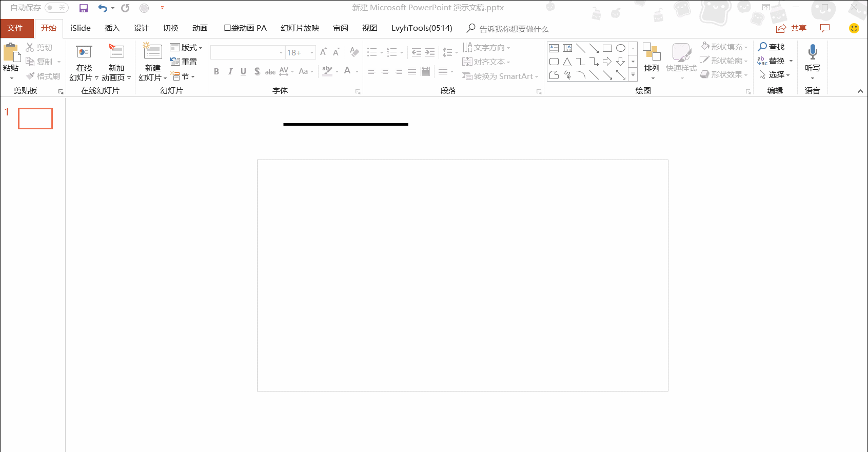Click the Find (查找) button
Screen dimensions: 868x452
772,47
